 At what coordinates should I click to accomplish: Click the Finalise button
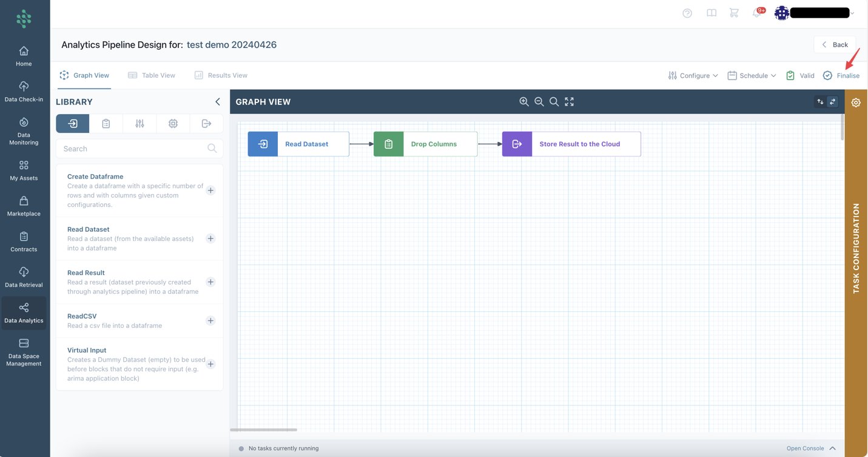[x=841, y=76]
